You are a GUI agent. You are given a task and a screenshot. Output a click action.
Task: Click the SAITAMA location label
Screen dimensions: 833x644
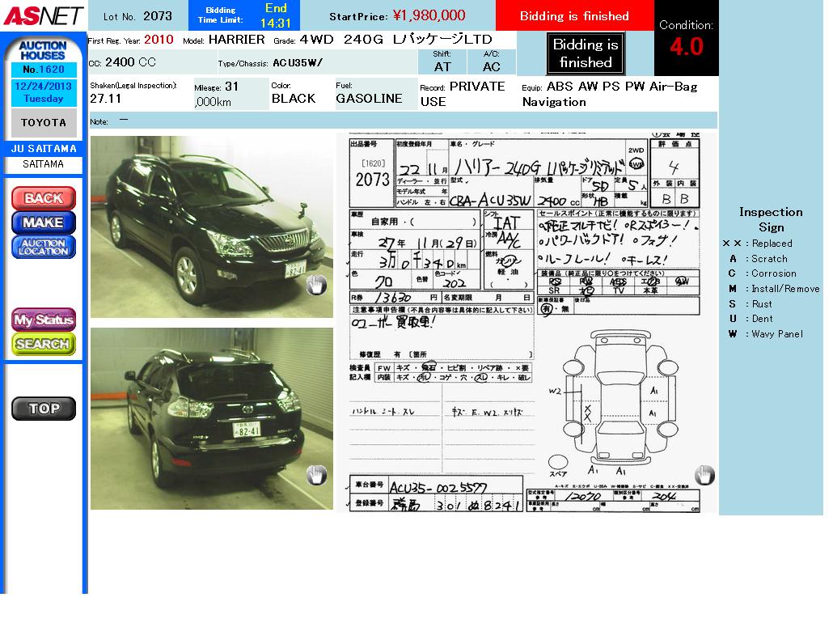[x=44, y=164]
